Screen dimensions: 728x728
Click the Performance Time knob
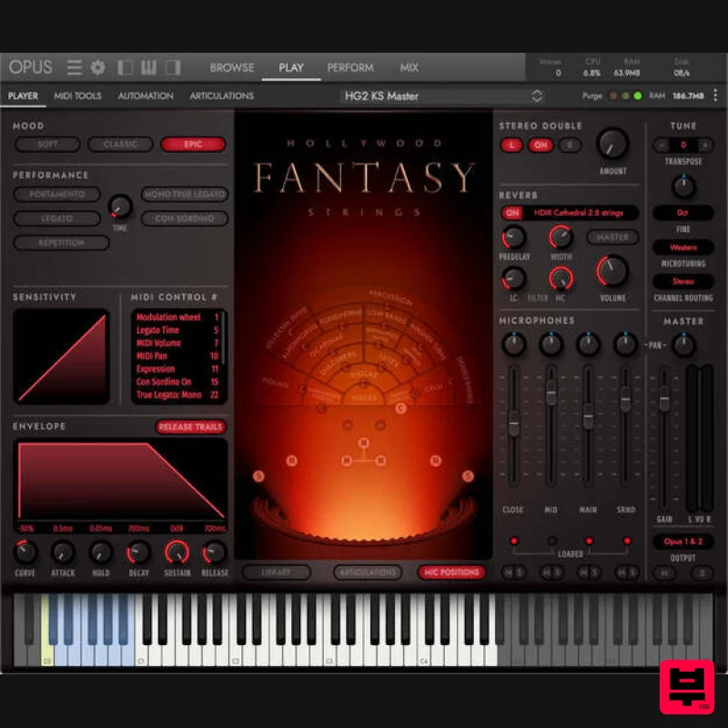point(120,207)
